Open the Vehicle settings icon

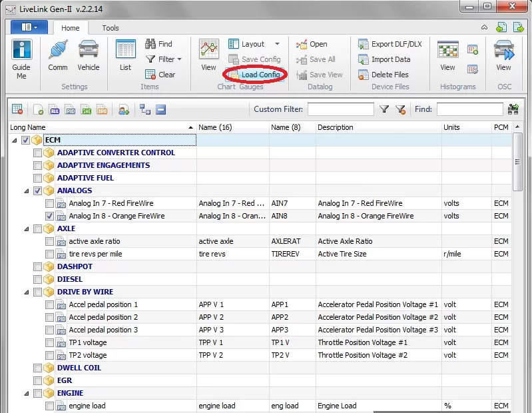pos(88,49)
